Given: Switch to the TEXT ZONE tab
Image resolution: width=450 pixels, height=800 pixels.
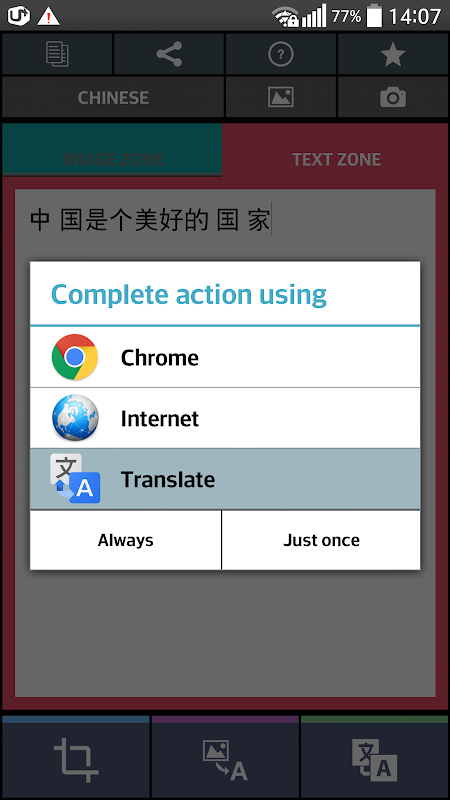Looking at the screenshot, I should coord(337,160).
